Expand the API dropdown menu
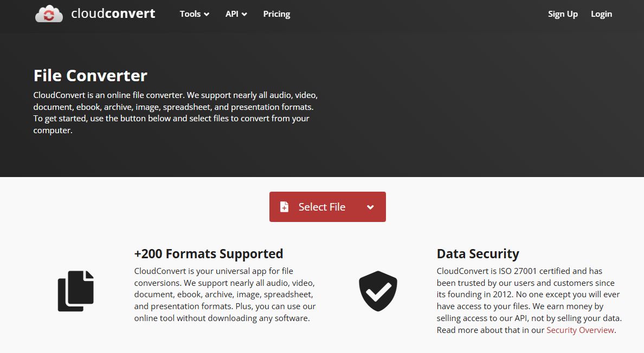The width and height of the screenshot is (644, 353). (x=236, y=14)
